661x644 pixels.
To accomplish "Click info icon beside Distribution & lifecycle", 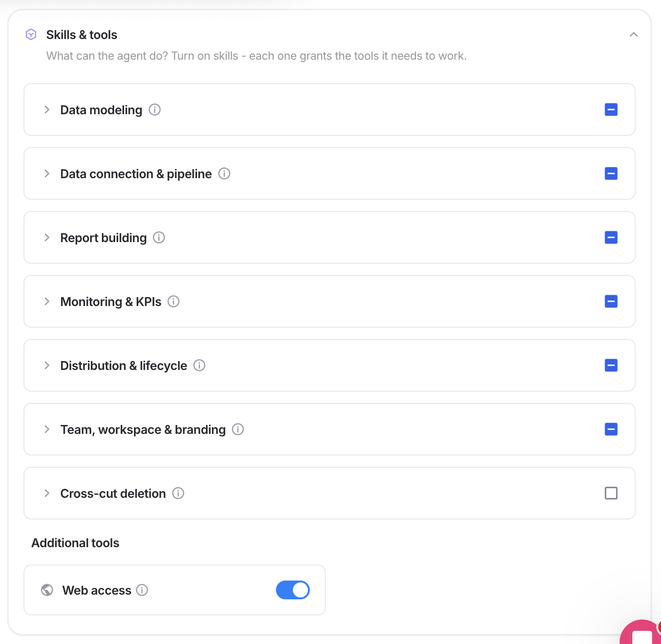I will pyautogui.click(x=199, y=365).
